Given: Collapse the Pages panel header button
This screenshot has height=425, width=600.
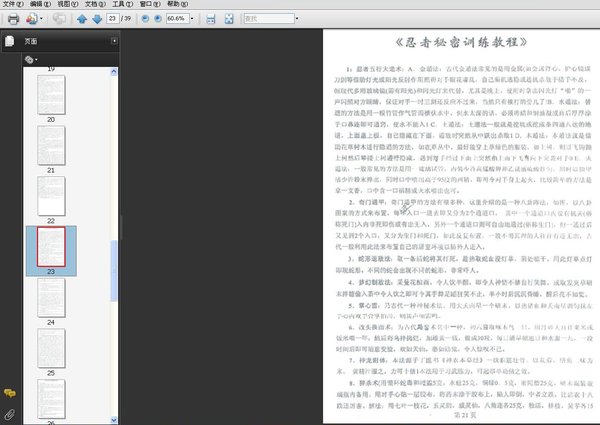Looking at the screenshot, I should point(114,41).
